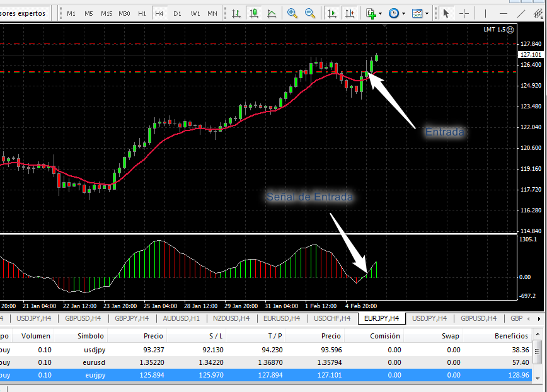Viewport: 547px width, 392px height.
Task: Expand the templates dropdown arrow
Action: click(x=427, y=14)
